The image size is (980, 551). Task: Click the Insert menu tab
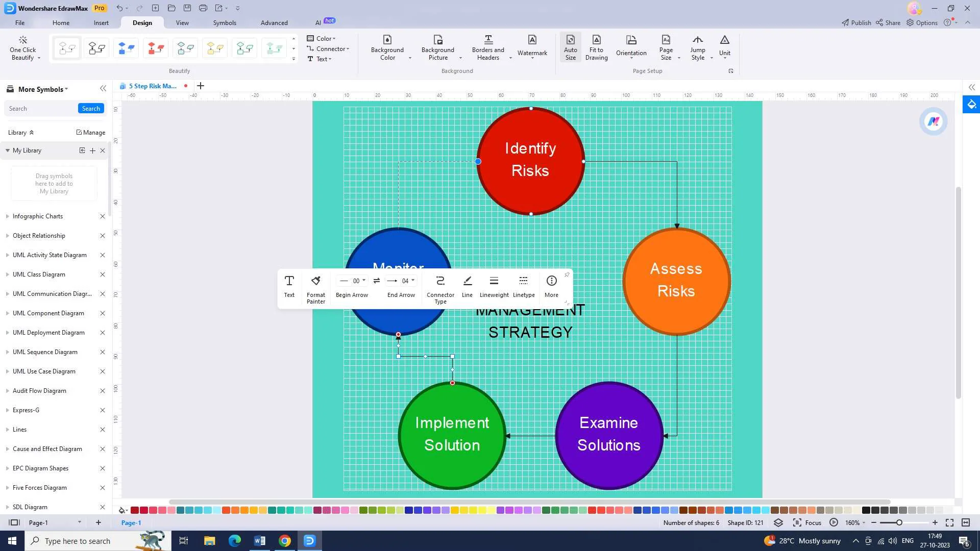[x=101, y=22]
